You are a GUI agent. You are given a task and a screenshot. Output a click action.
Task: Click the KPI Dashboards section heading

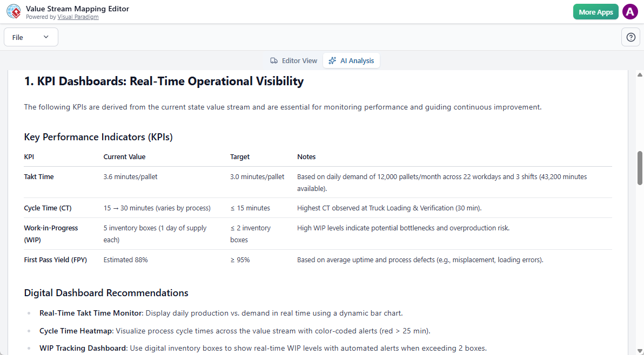(164, 81)
